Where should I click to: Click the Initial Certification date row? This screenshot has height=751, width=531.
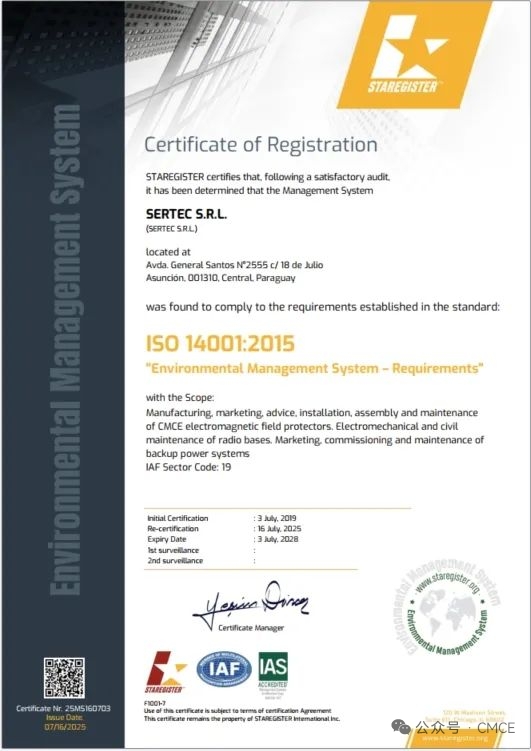(x=222, y=518)
